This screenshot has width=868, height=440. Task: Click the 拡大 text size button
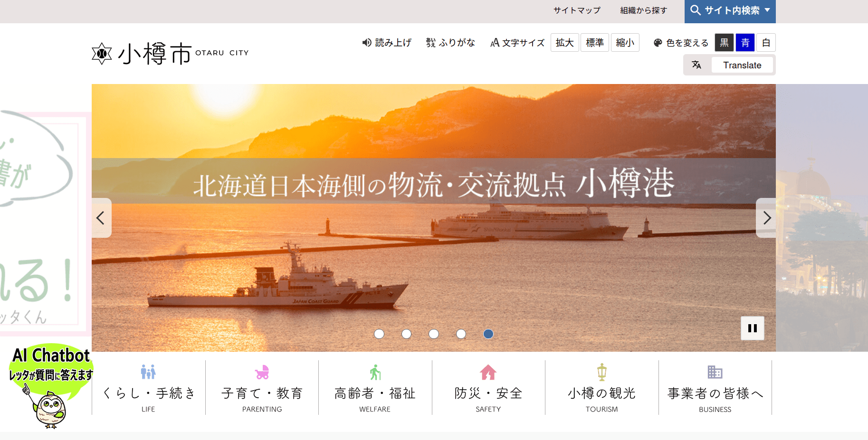pos(564,43)
